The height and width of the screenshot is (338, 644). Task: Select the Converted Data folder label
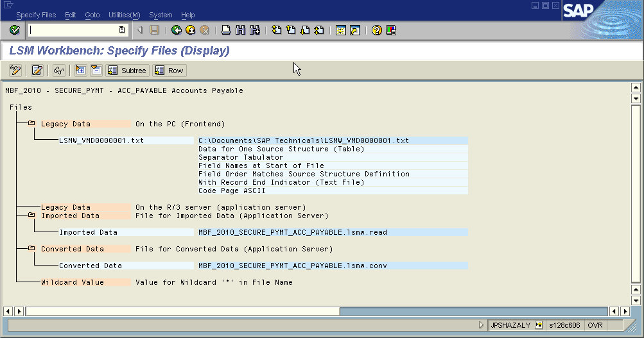tap(85, 249)
